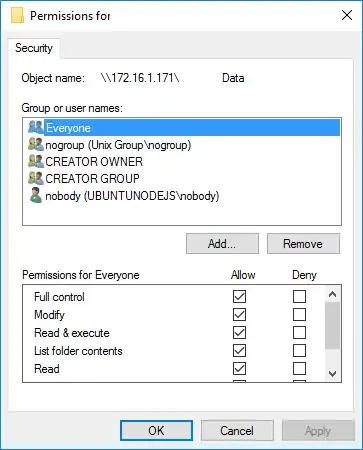Confirm changes with OK button
Screen dimensions: 363x450
[x=156, y=430]
